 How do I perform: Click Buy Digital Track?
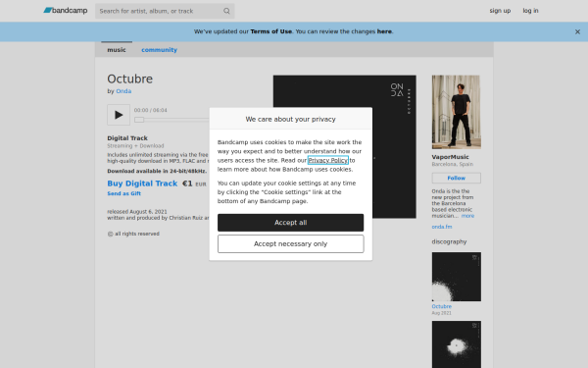coord(142,184)
